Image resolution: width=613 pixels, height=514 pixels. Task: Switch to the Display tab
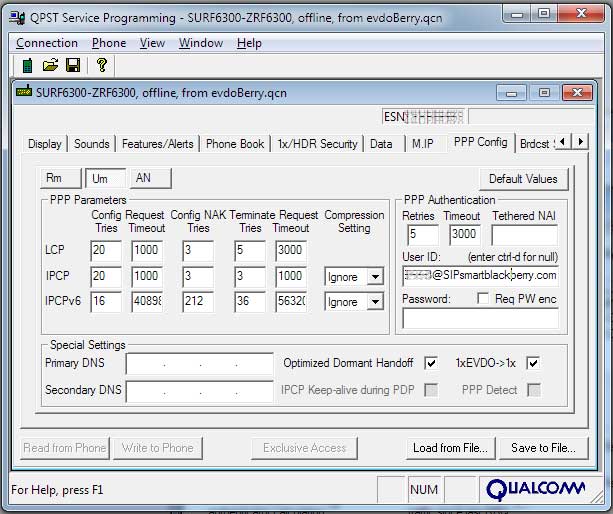pos(45,144)
